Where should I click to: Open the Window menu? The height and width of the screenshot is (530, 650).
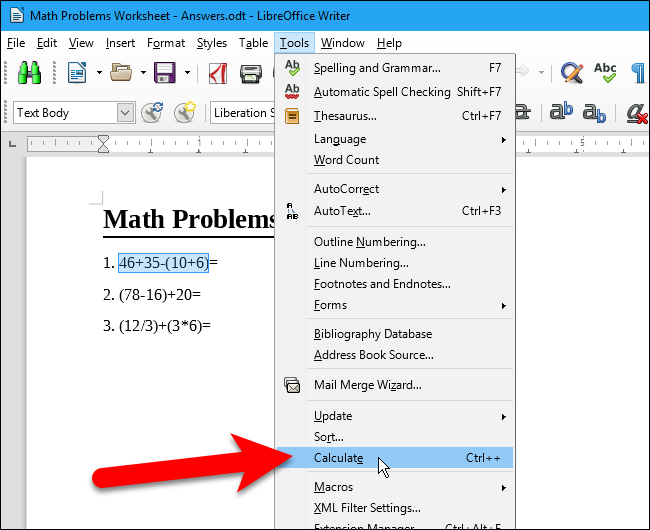point(342,43)
